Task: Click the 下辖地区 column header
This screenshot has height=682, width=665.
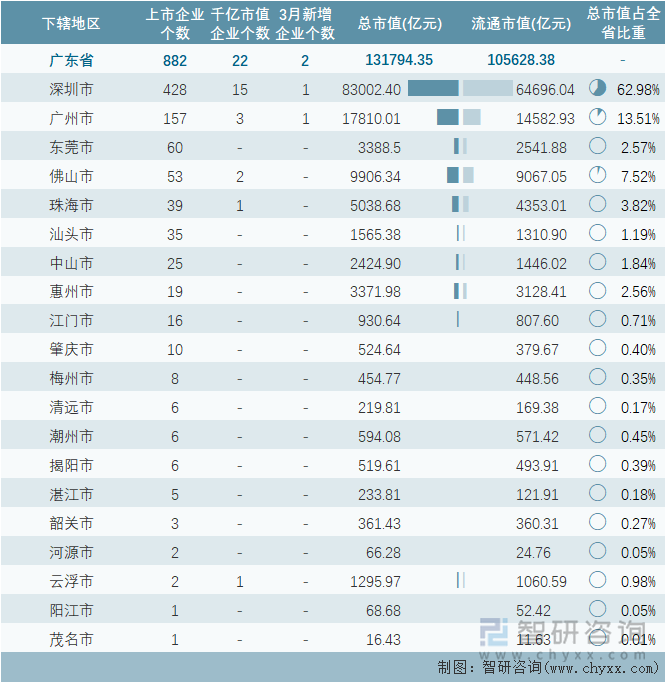Action: (x=71, y=23)
